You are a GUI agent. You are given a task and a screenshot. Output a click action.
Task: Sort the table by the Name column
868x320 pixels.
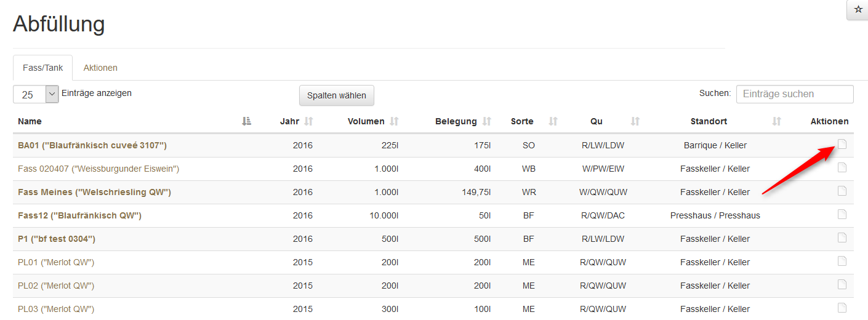tap(246, 122)
